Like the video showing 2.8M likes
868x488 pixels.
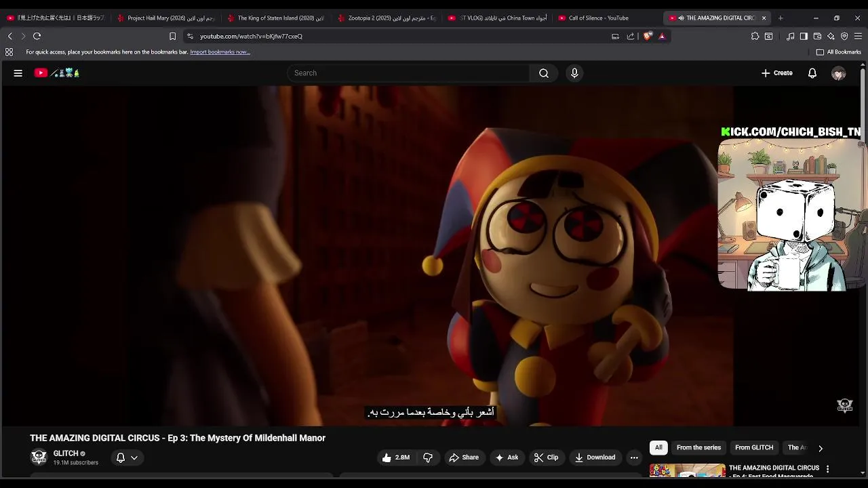pyautogui.click(x=396, y=457)
